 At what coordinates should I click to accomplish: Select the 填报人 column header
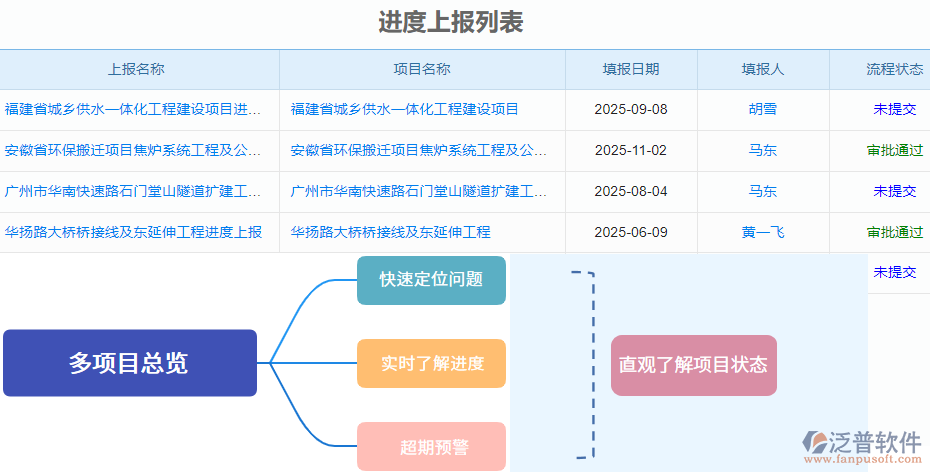point(763,69)
